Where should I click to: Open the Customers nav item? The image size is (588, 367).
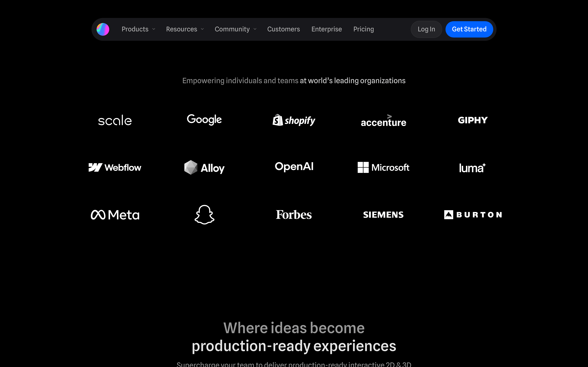click(284, 29)
